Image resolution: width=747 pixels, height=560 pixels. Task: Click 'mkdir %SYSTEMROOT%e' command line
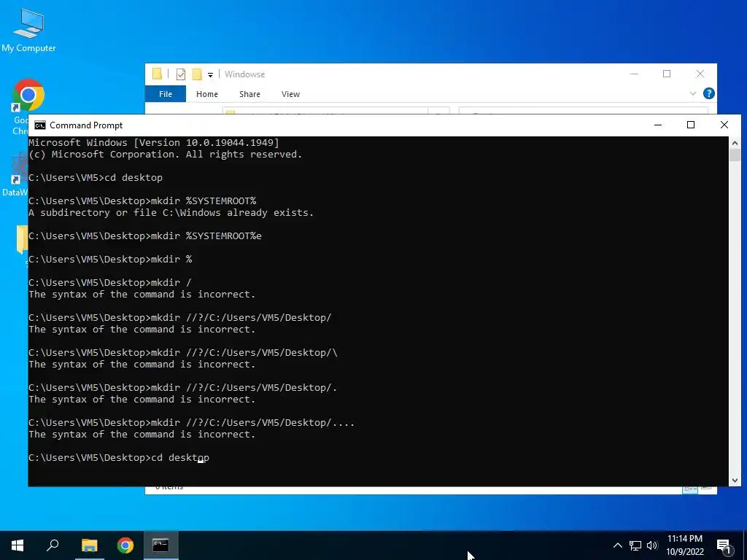coord(206,236)
